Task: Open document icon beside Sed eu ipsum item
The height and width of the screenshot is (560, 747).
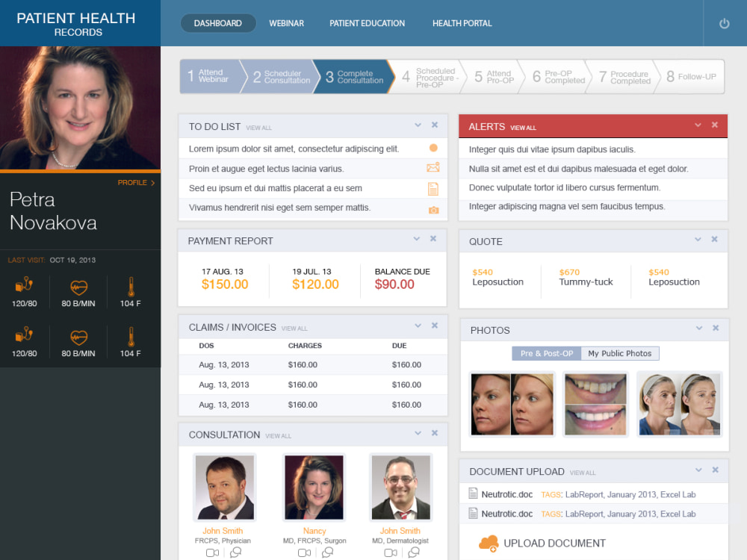Action: coord(433,189)
